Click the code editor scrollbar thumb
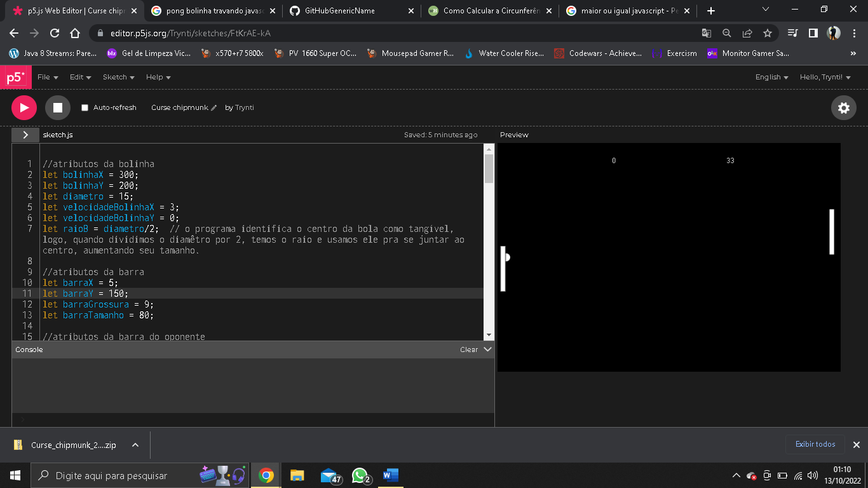This screenshot has width=868, height=488. coord(489,168)
